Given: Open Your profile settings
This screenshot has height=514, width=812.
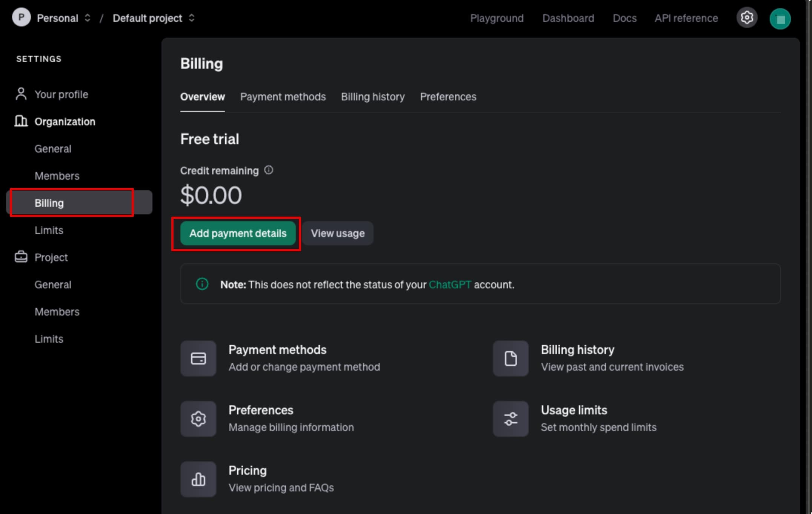Looking at the screenshot, I should 61,94.
